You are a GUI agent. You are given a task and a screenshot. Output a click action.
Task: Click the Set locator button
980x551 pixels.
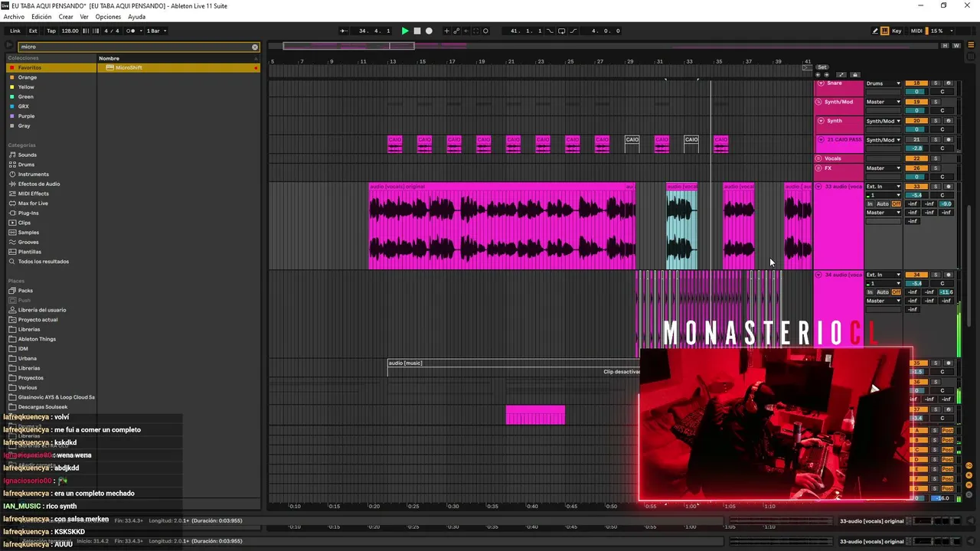822,67
